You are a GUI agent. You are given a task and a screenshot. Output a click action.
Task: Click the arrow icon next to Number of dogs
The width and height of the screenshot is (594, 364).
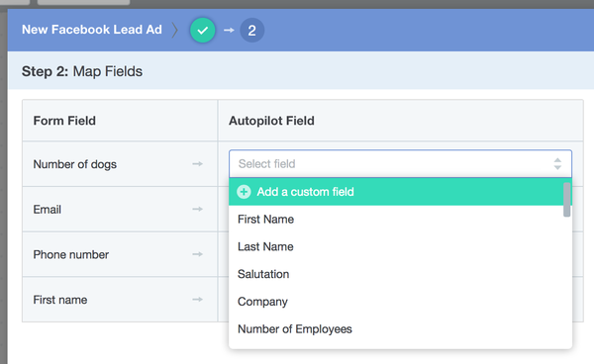pos(197,164)
